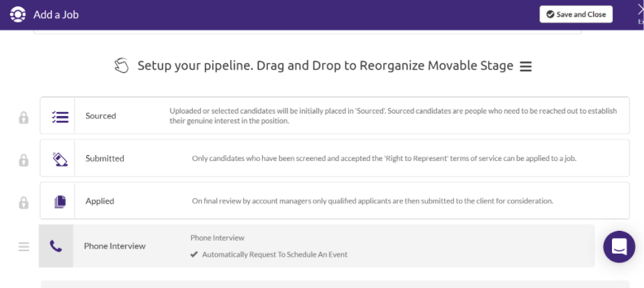Click the Phone Interview stage title
644x288 pixels.
(115, 246)
